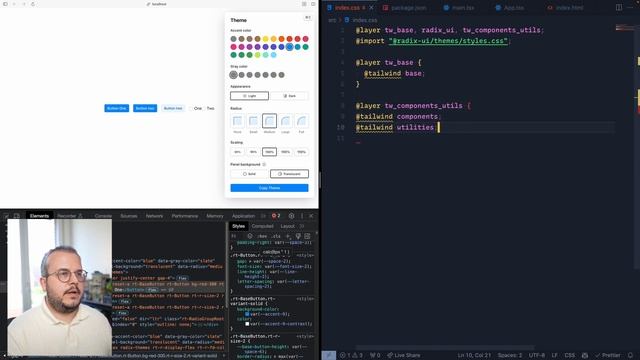Toggle the :hov element state button
This screenshot has width=640, height=360.
point(262,236)
